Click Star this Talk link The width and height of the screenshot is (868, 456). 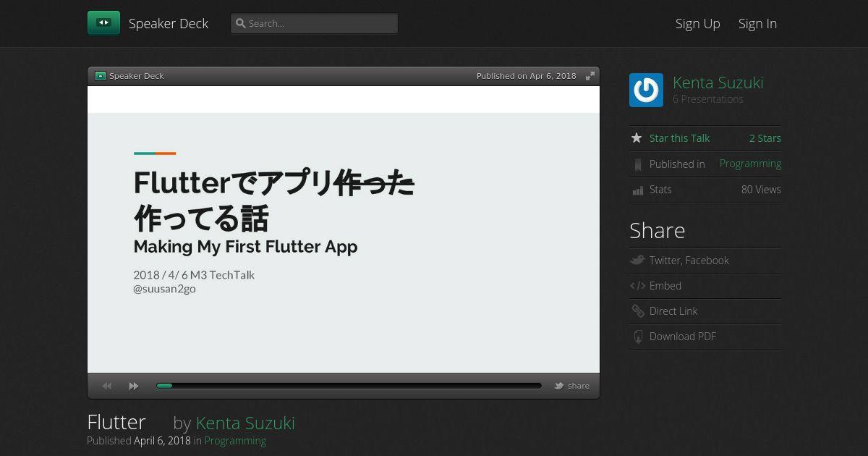679,138
